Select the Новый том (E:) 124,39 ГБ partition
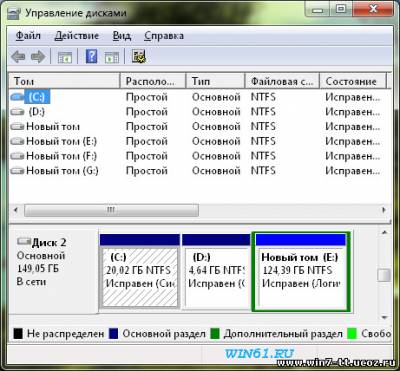The height and width of the screenshot is (371, 400). [x=301, y=272]
